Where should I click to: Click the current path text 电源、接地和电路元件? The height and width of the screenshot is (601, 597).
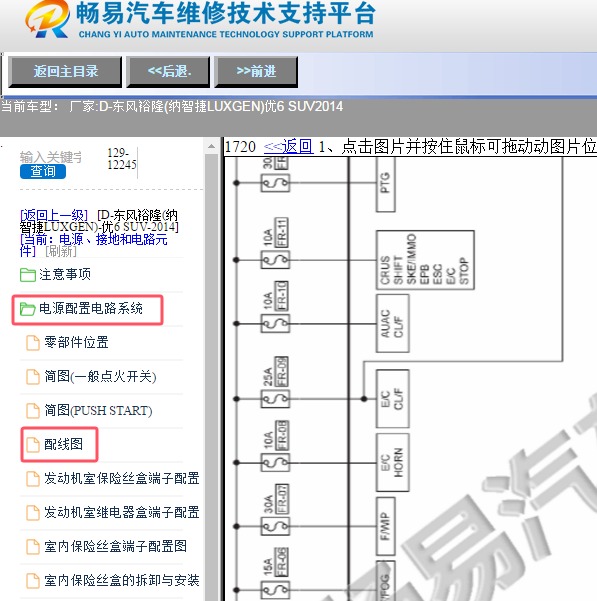(x=93, y=245)
